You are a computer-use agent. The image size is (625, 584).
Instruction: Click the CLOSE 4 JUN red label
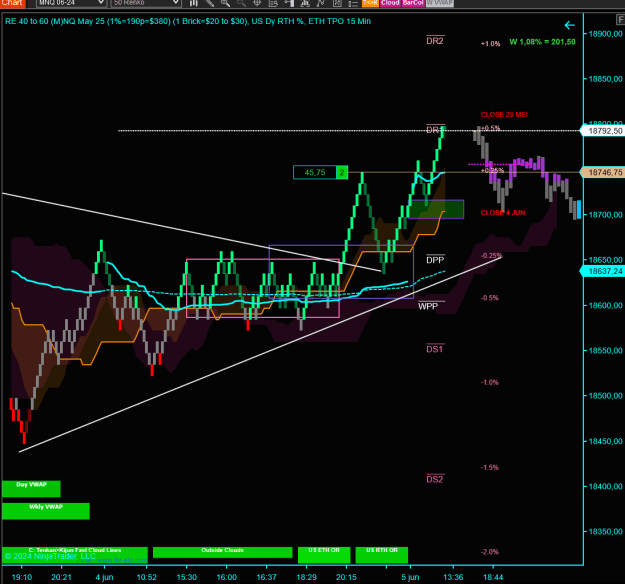(x=503, y=213)
